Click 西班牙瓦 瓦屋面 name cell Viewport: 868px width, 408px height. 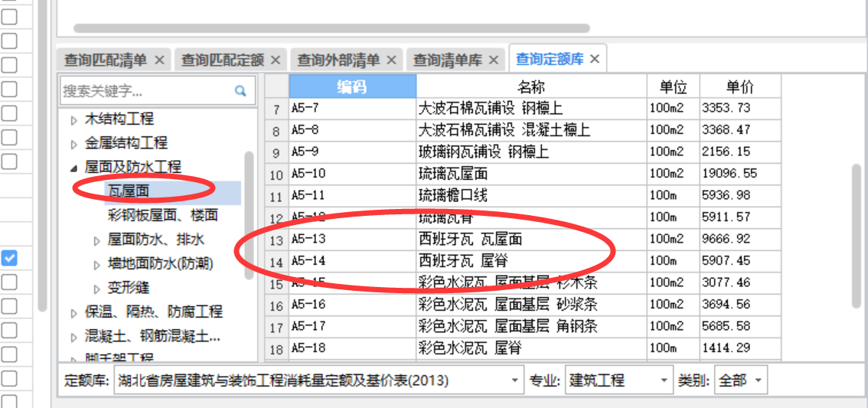click(x=531, y=239)
